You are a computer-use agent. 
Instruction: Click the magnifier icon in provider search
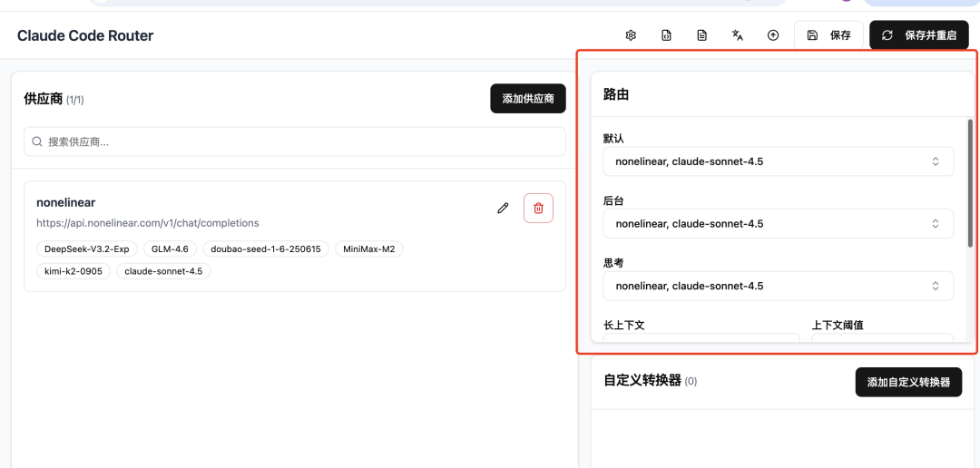click(37, 141)
